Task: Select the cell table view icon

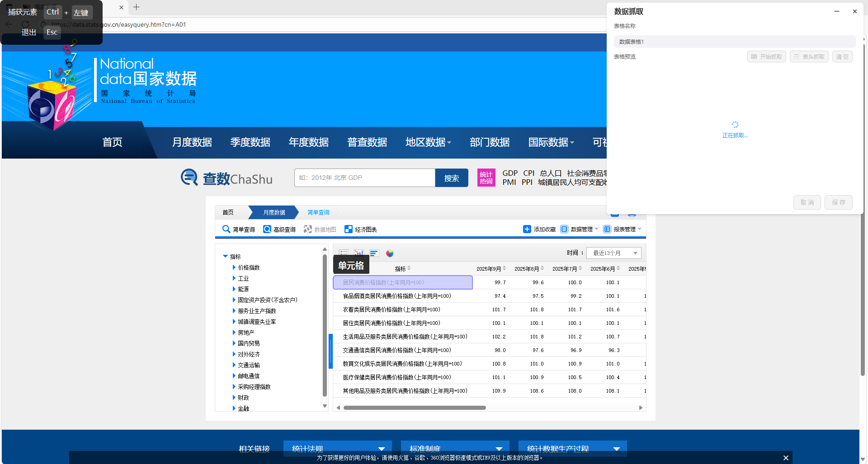Action: pos(344,253)
